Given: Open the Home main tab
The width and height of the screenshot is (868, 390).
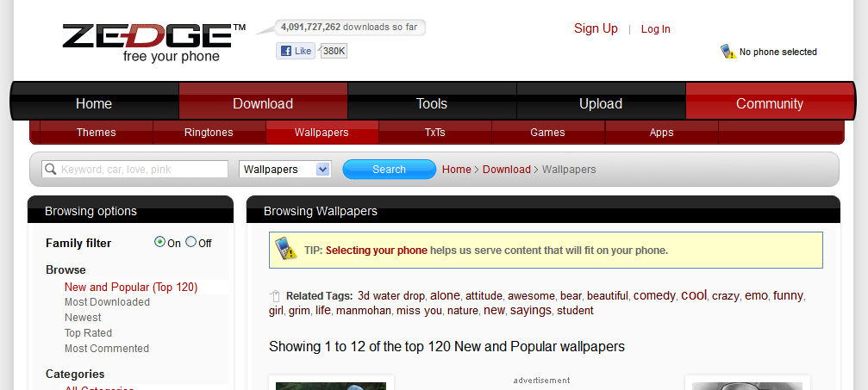Looking at the screenshot, I should tap(94, 103).
